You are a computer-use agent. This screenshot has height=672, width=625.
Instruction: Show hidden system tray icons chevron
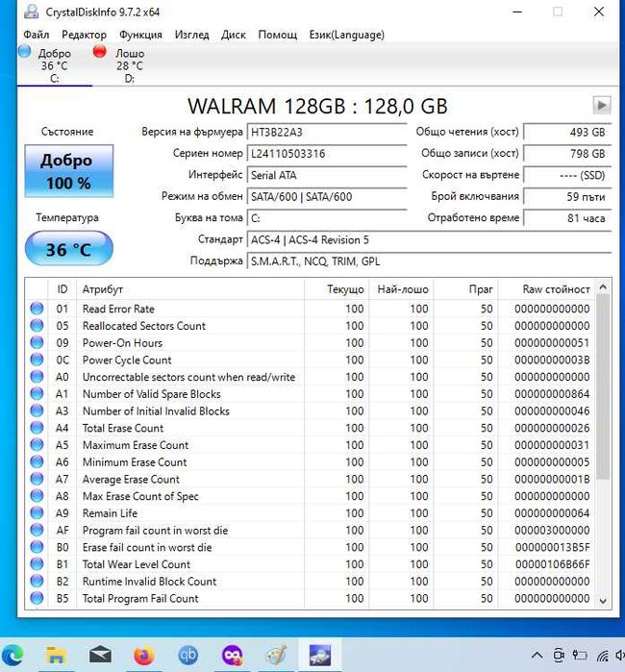pyautogui.click(x=537, y=656)
